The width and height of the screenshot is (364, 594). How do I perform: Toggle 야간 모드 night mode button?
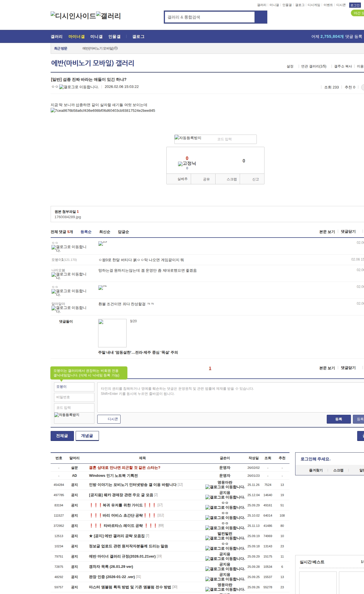[358, 13]
